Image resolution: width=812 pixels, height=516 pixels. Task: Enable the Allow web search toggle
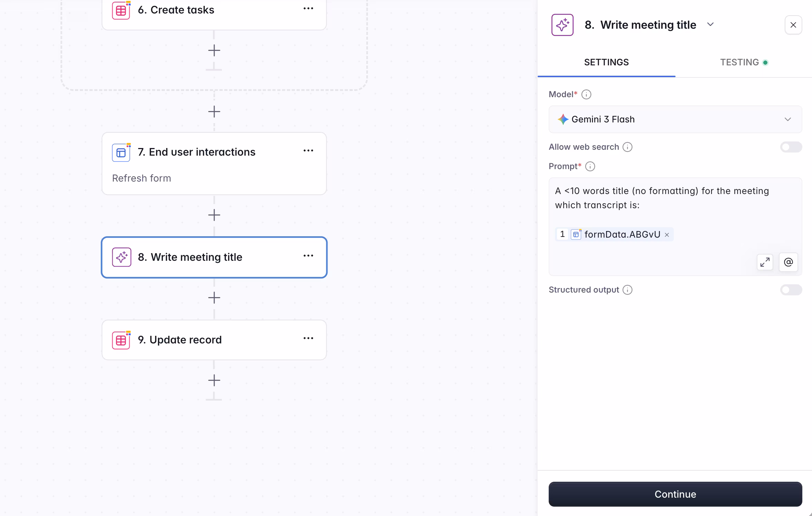tap(791, 147)
